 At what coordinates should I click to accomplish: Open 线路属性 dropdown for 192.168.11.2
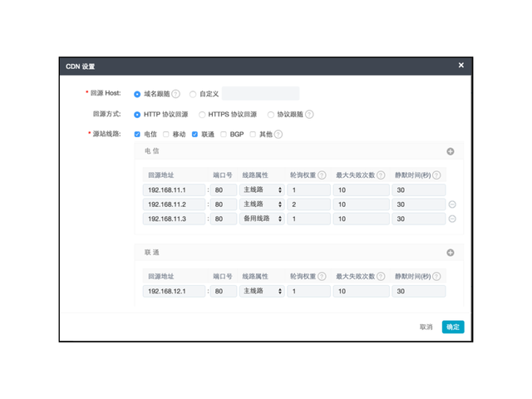[262, 204]
